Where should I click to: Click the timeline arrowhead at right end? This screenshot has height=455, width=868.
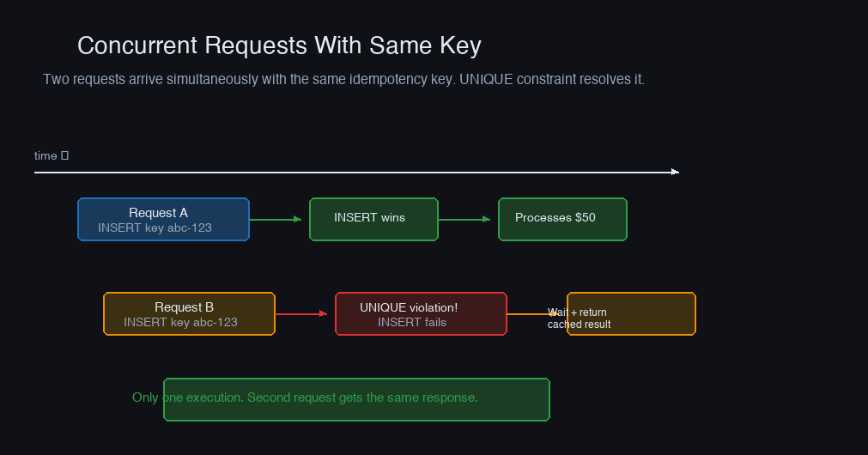click(676, 172)
